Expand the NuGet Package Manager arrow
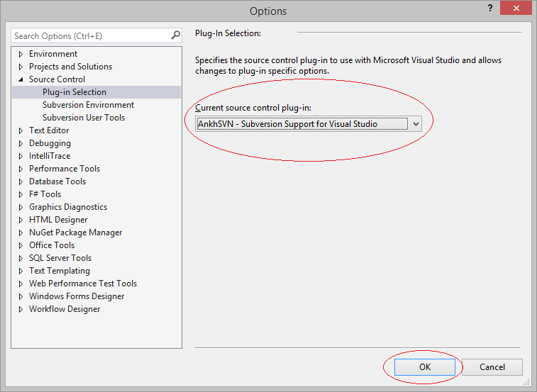 coord(21,233)
